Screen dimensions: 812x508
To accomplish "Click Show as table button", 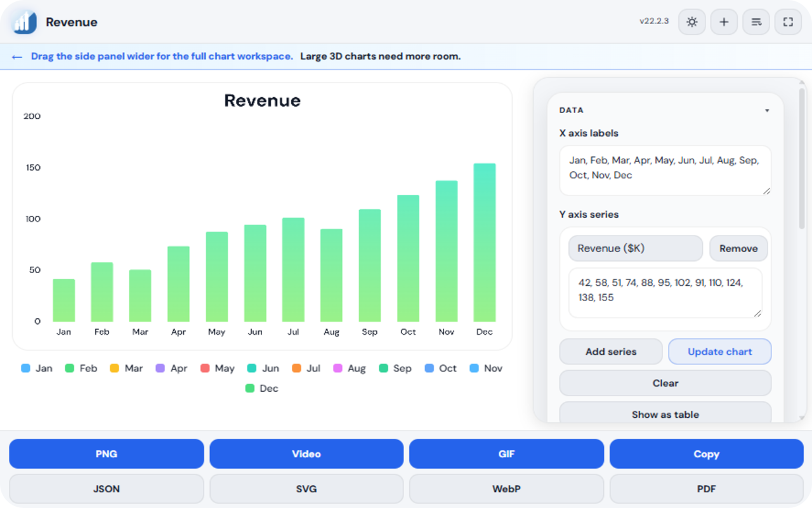I will (665, 414).
